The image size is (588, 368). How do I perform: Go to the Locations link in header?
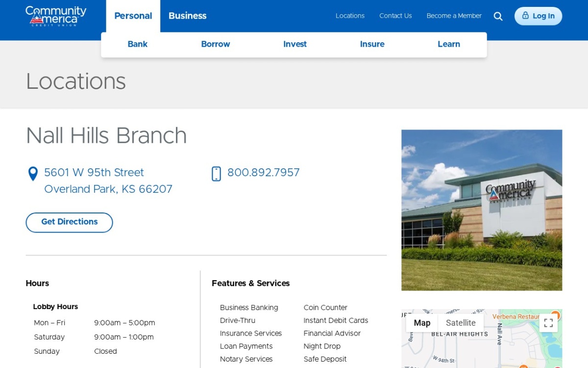pos(350,16)
